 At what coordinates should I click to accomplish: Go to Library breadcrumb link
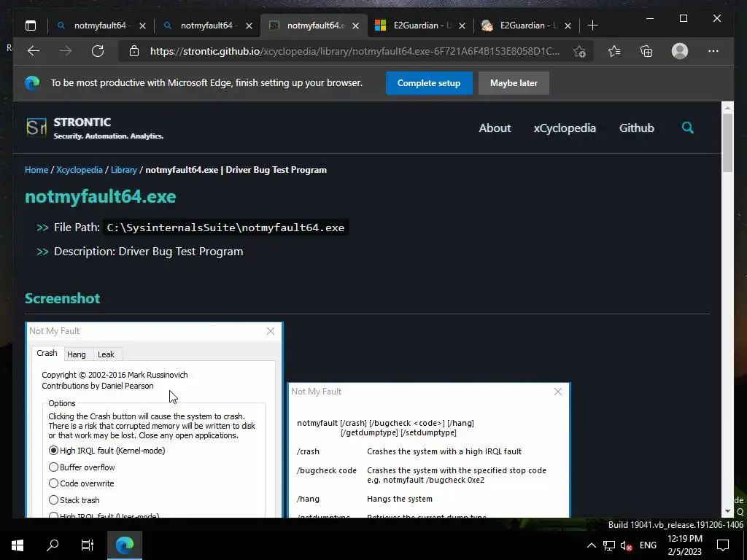(x=124, y=170)
